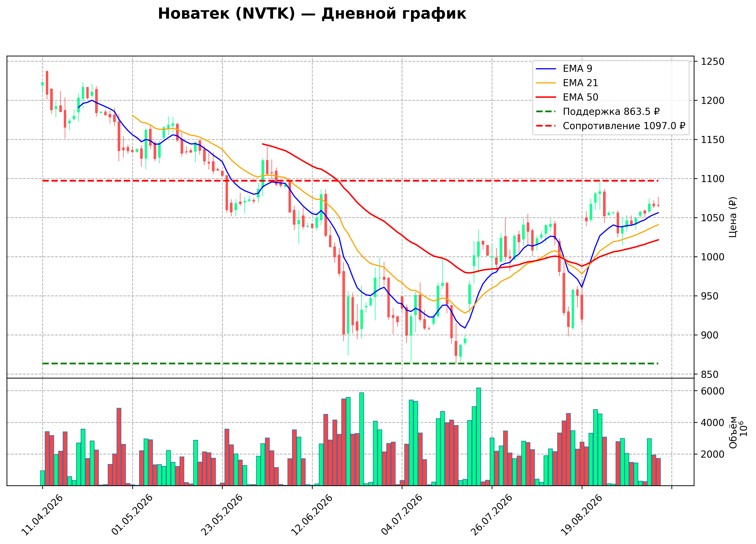Screen dimensions: 756x544
Task: Click the Цена (₽) axis title
Action: (733, 217)
